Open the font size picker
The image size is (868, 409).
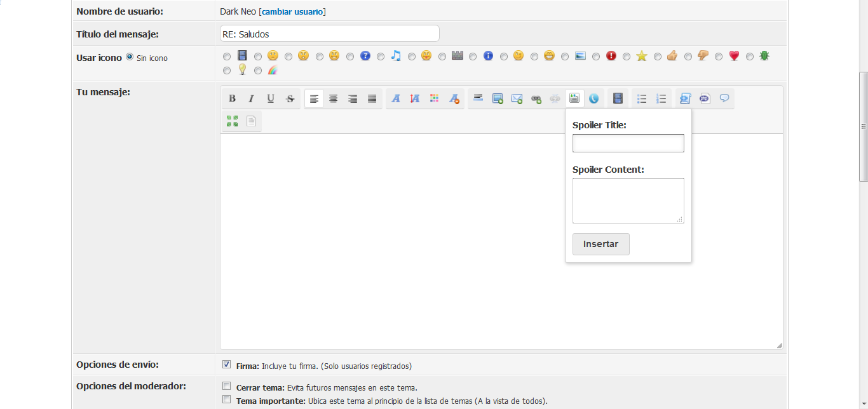coord(415,98)
